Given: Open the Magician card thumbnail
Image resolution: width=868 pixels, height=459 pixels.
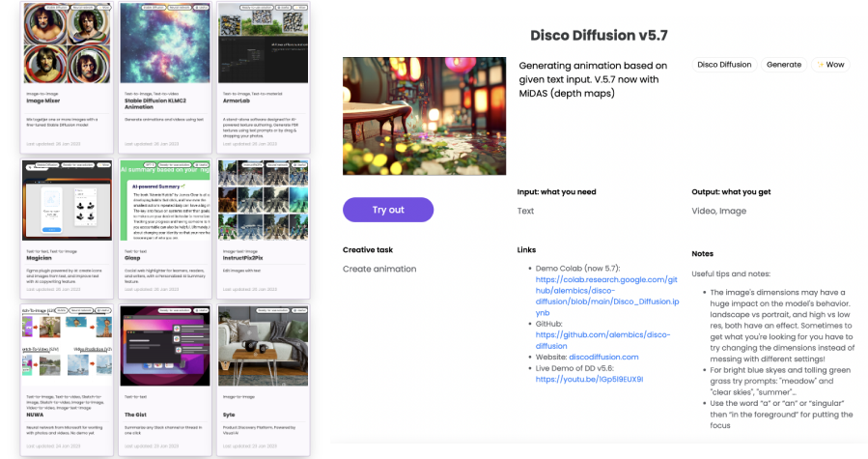Looking at the screenshot, I should pyautogui.click(x=67, y=201).
